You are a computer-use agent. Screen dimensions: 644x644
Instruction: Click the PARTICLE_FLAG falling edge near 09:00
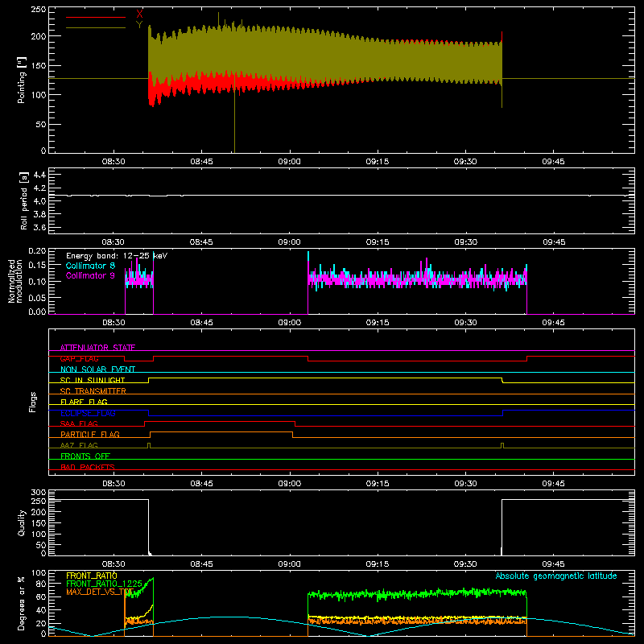tap(292, 435)
